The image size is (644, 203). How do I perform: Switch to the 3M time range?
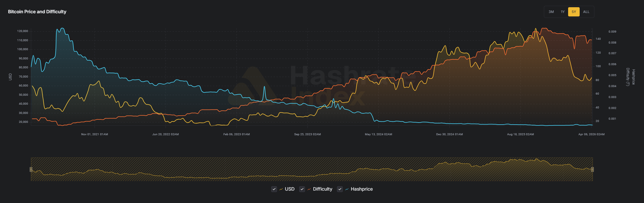pyautogui.click(x=551, y=12)
